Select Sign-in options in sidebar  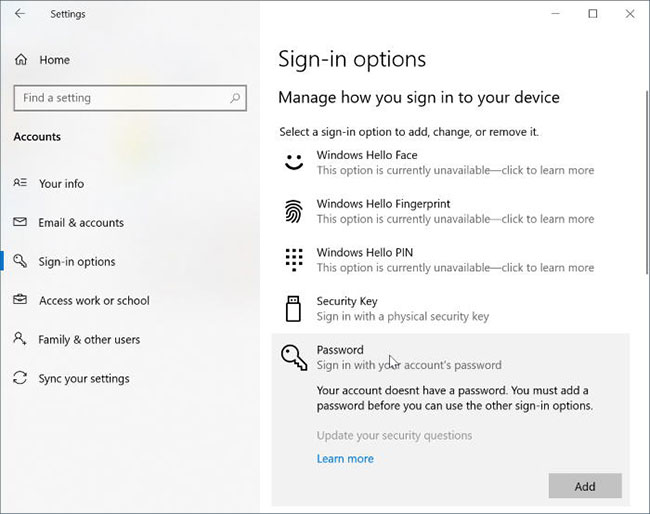tap(77, 262)
